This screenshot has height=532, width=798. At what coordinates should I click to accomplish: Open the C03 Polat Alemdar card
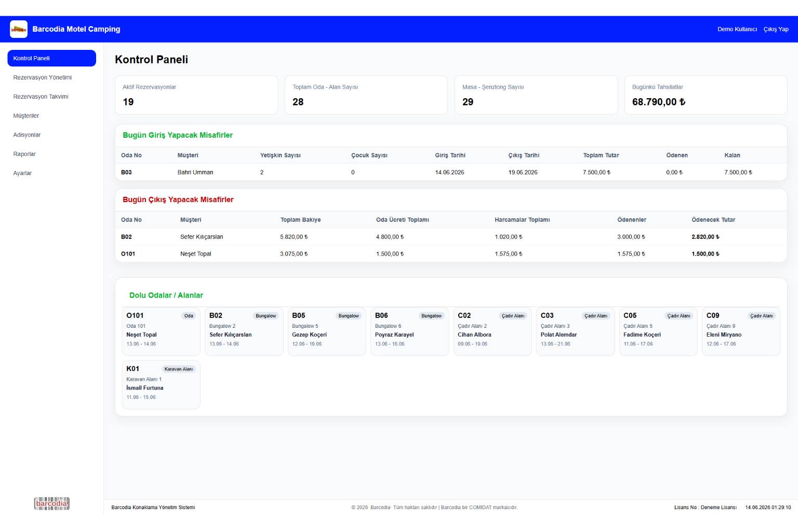point(576,331)
